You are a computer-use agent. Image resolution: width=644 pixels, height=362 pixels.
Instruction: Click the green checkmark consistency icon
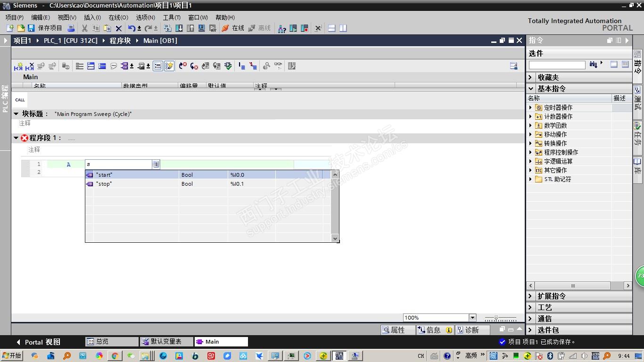tap(228, 66)
